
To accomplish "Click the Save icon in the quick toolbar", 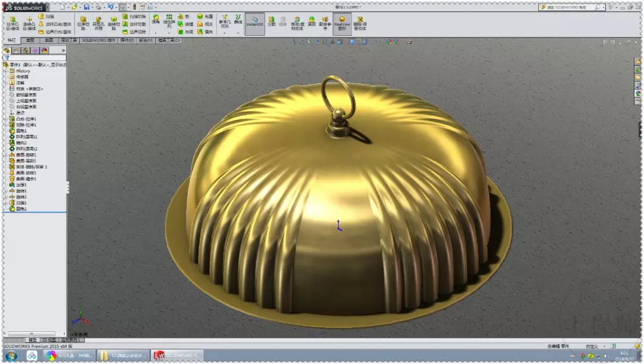I will 86,7.
